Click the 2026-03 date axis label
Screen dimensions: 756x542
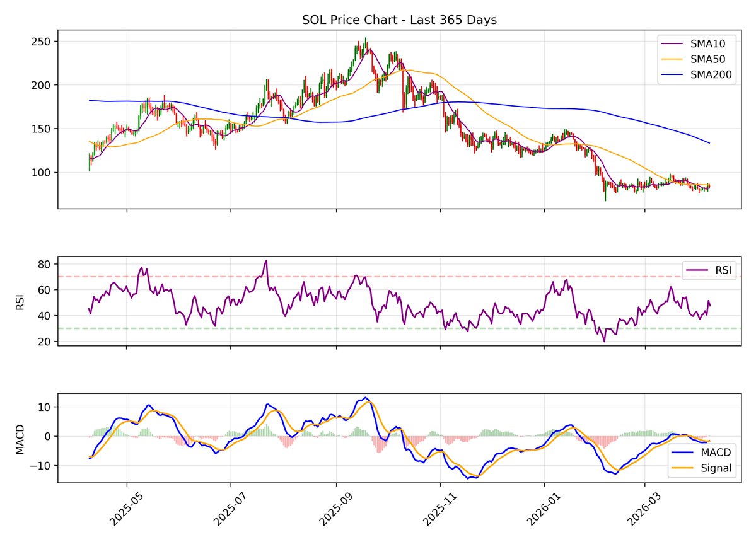644,508
